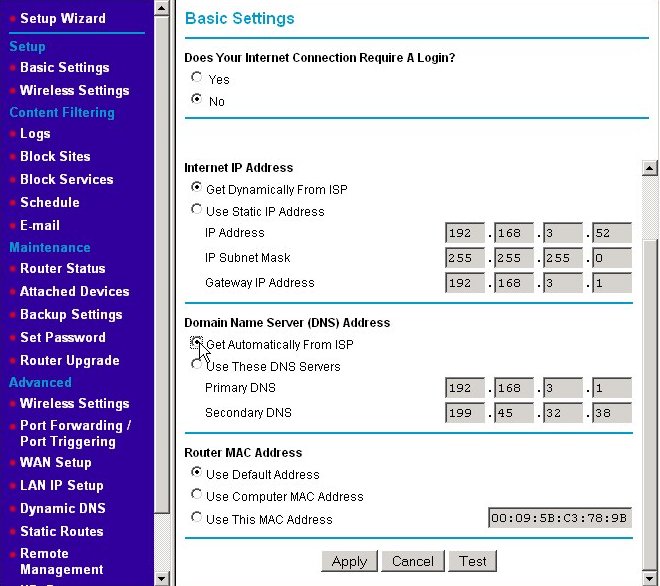
Task: Open the Router Status page
Action: [63, 269]
